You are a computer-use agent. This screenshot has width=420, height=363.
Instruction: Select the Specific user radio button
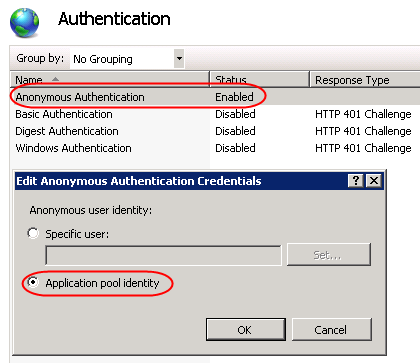tap(33, 233)
